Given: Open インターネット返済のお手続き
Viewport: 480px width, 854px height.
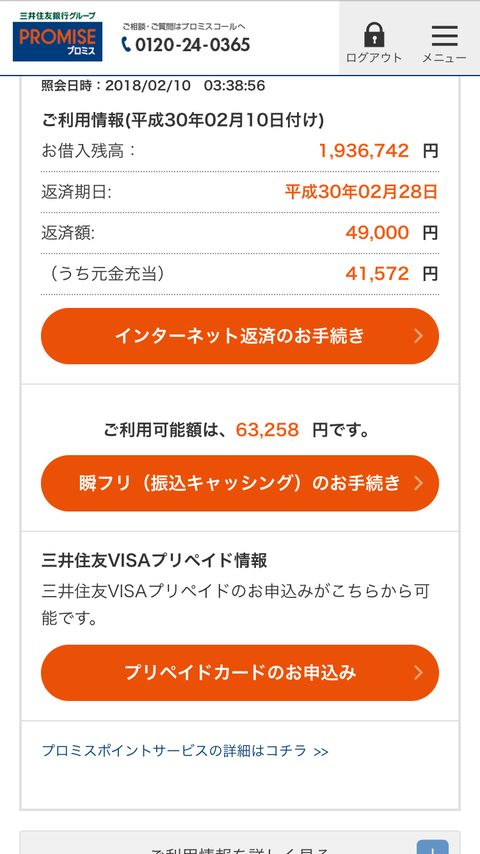Looking at the screenshot, I should point(240,336).
